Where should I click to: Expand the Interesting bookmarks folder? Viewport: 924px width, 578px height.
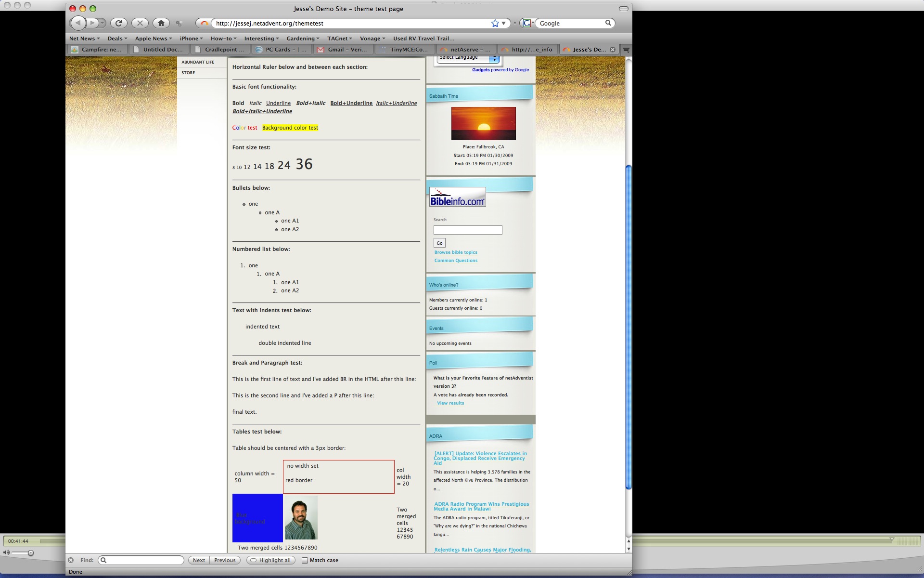(261, 39)
